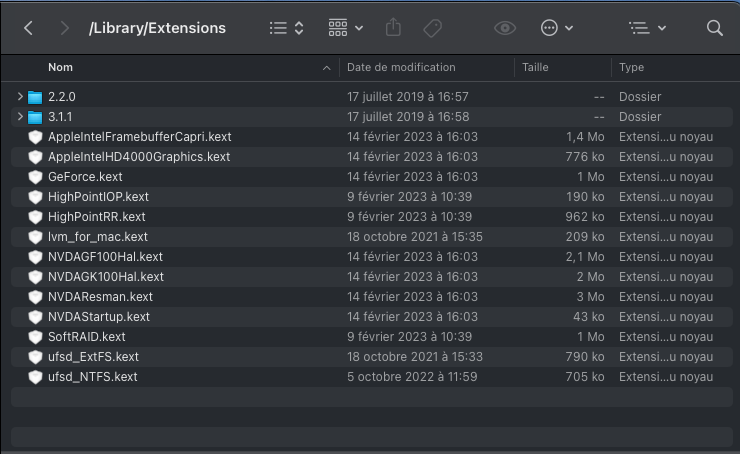The width and height of the screenshot is (740, 454).
Task: Click the AppleIntelHD4000Graphics.kext shield icon
Action: 35,157
